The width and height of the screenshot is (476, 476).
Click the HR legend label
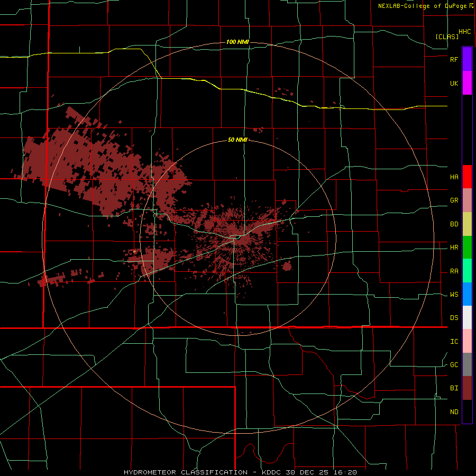pos(454,248)
